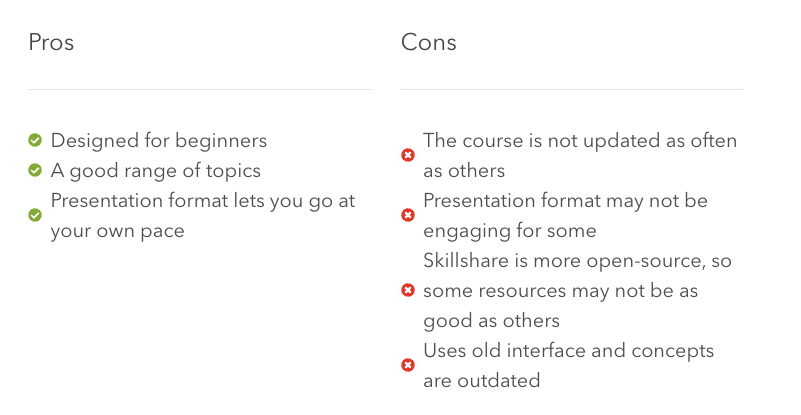This screenshot has height=415, width=801.
Task: Click the text The course is not updated as often
Action: tap(580, 141)
